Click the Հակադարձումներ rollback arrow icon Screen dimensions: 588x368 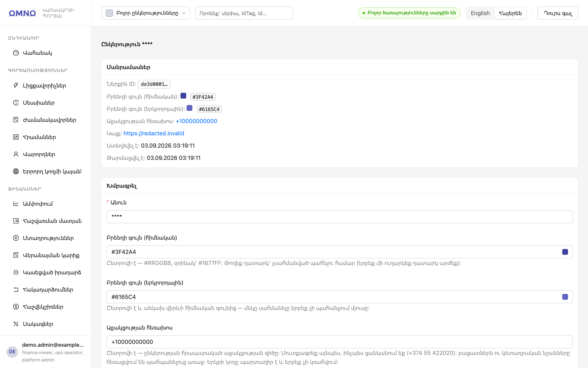tap(16, 289)
